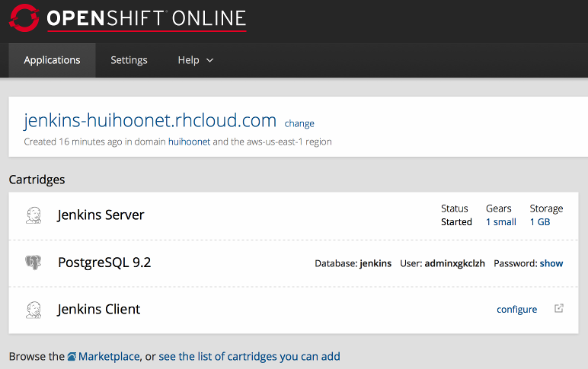Click the Jenkins Client cartridge icon
Image resolution: width=588 pixels, height=369 pixels.
pos(34,310)
